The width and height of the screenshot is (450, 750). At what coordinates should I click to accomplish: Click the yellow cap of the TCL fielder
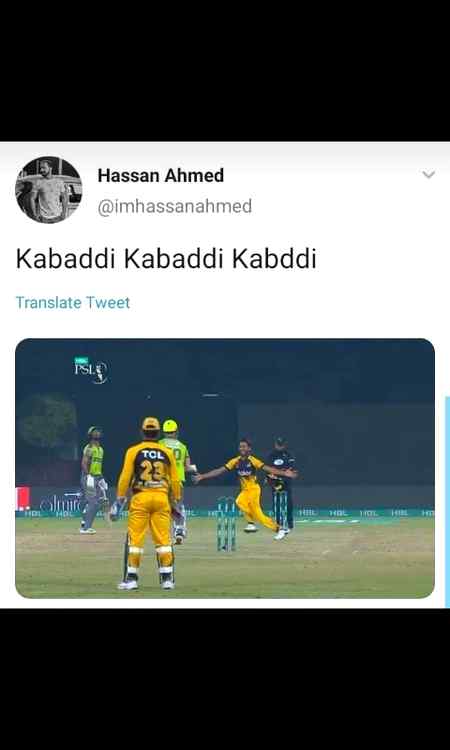[x=151, y=423]
